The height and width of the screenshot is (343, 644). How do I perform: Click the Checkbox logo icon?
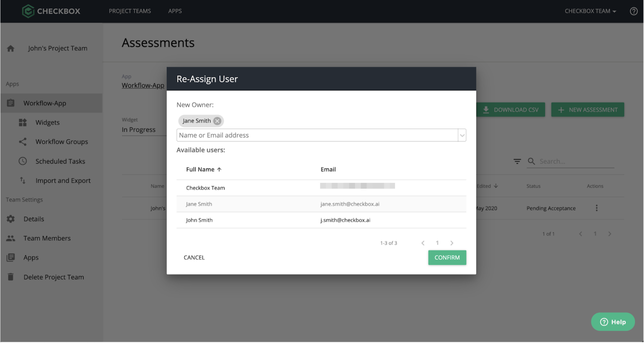click(28, 11)
